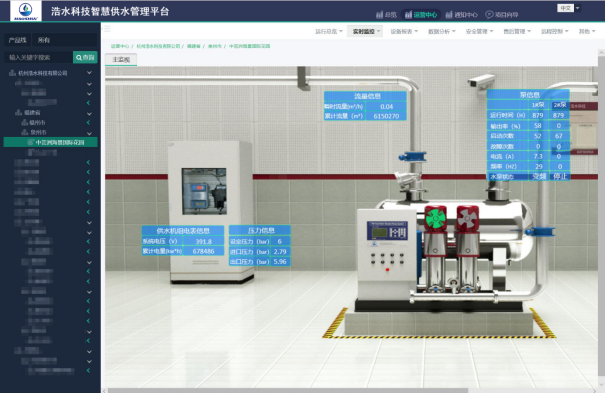Click the 泉州市 breadcrumb link
Screen dimensions: 605x394
click(x=215, y=46)
